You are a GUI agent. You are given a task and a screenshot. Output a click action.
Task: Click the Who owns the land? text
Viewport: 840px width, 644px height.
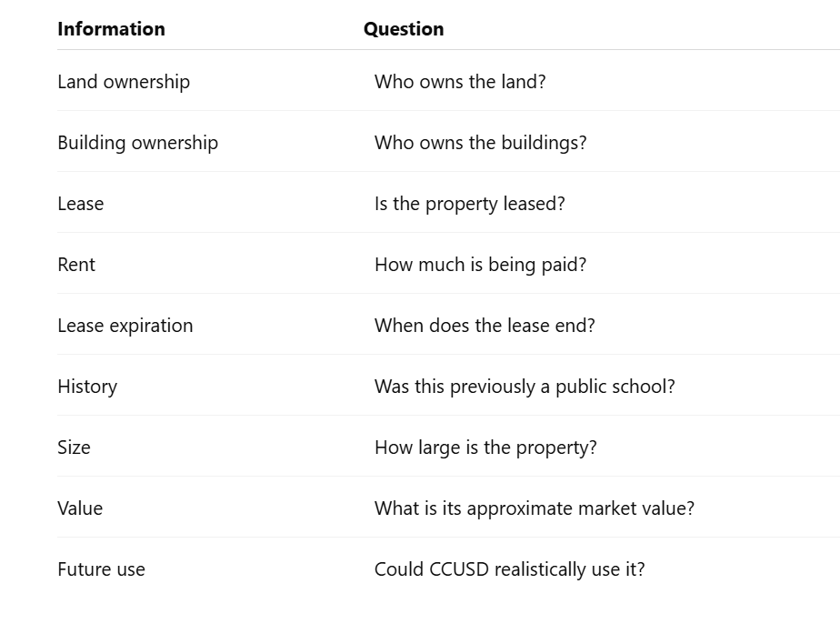click(x=460, y=82)
